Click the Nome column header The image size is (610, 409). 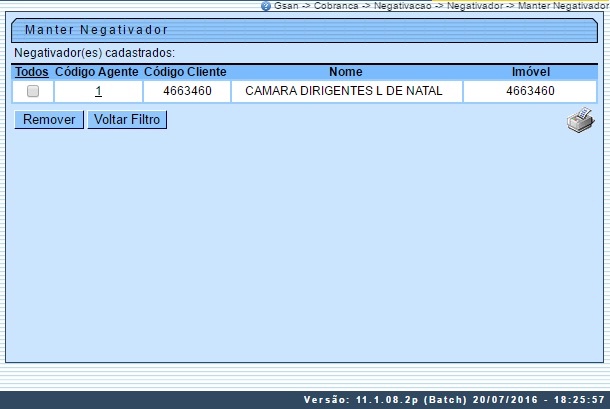(x=346, y=72)
